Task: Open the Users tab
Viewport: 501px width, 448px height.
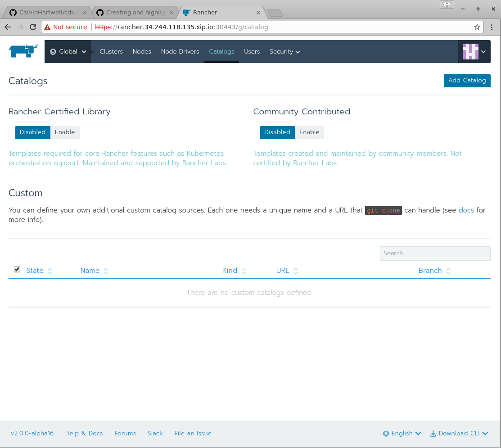Action: point(252,51)
